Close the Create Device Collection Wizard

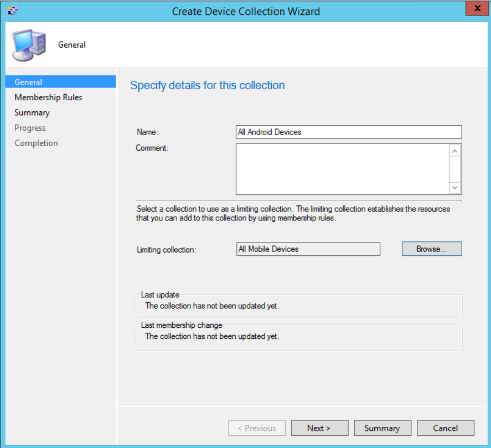tap(477, 8)
